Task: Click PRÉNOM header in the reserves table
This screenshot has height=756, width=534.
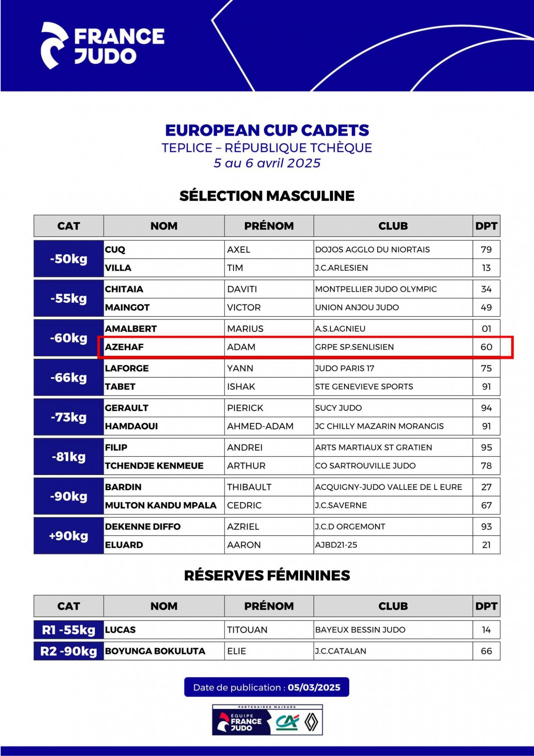Action: click(x=269, y=606)
